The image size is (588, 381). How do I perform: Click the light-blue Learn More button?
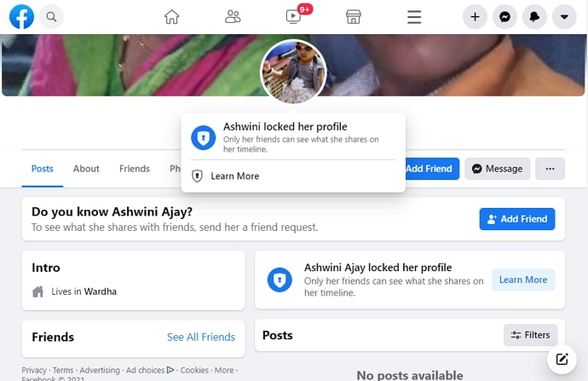(x=523, y=280)
